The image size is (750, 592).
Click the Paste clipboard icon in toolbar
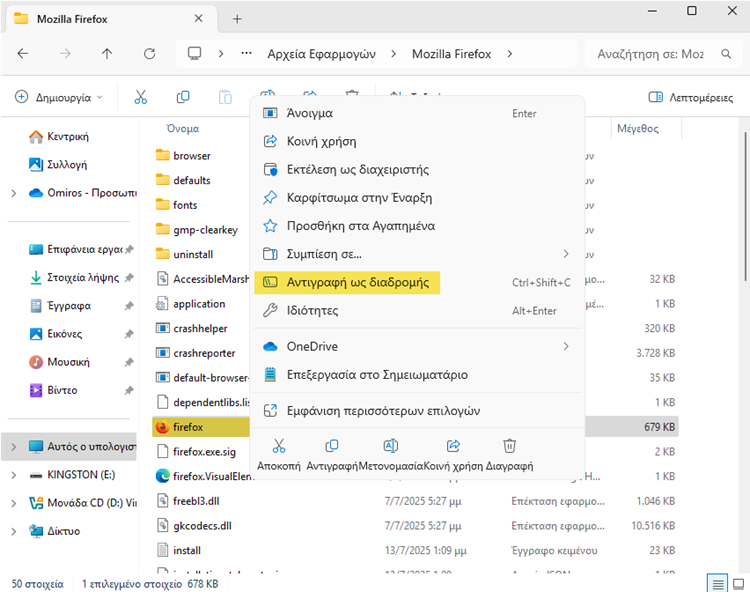pos(225,97)
